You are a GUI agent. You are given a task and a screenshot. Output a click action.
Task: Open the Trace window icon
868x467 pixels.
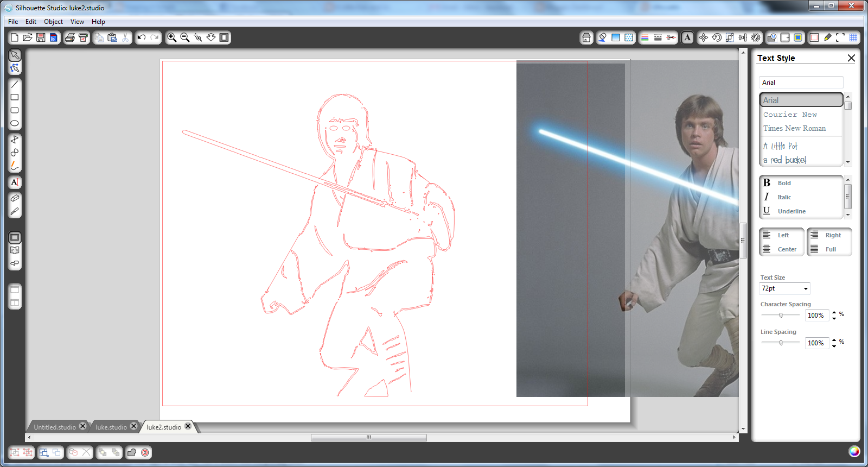pos(798,37)
